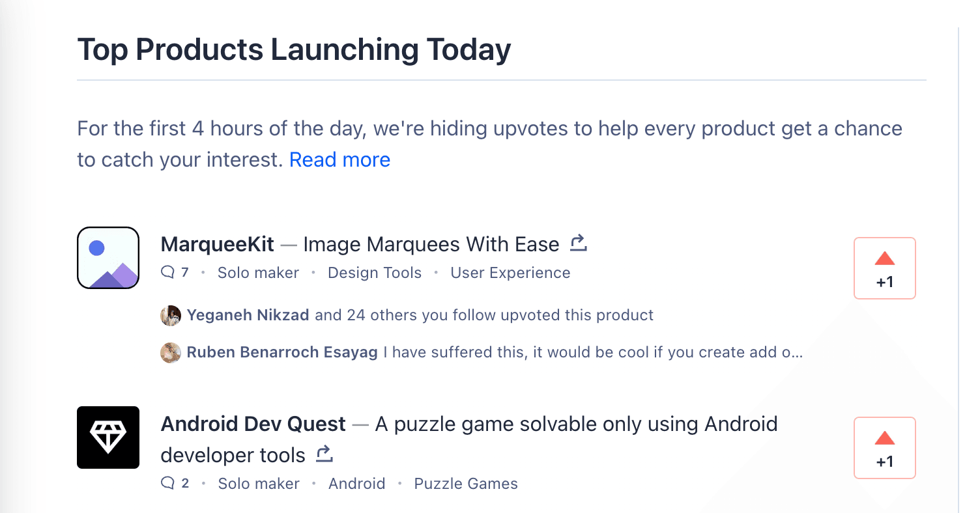Select the Puzzle Games topic tag
Viewport: 980px width, 513px height.
tap(465, 483)
